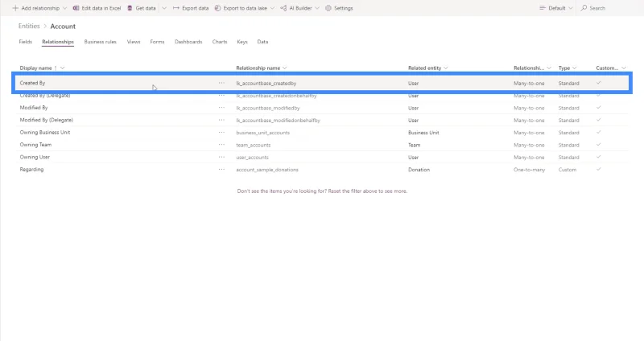The height and width of the screenshot is (341, 644).
Task: Click the Export to data lake icon
Action: coord(217,8)
